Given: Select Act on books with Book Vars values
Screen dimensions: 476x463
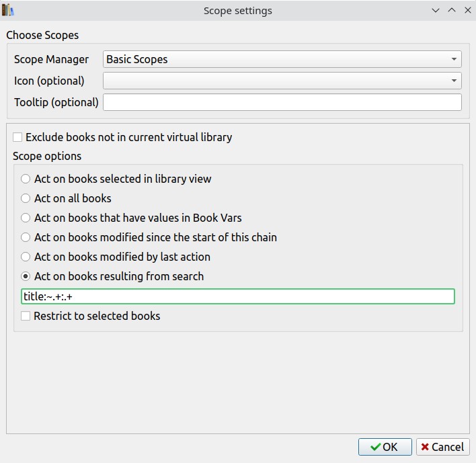Looking at the screenshot, I should 26,218.
